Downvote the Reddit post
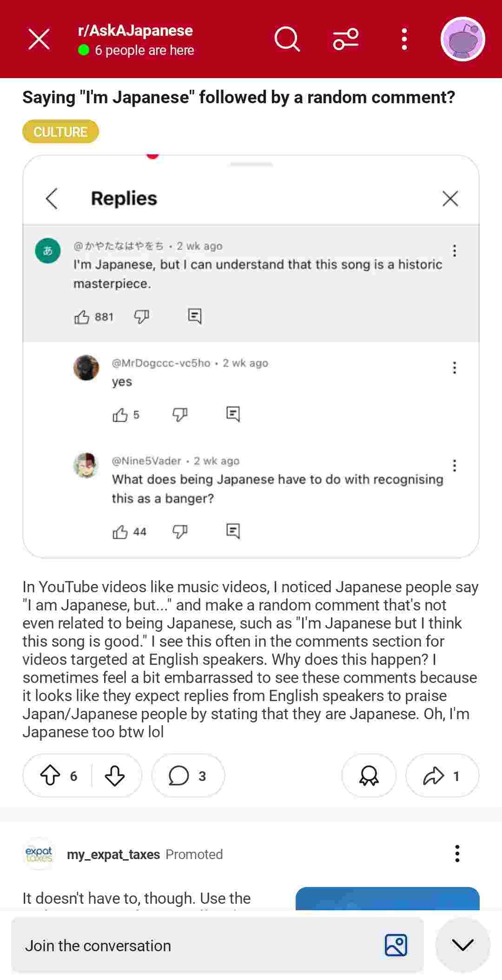 (x=114, y=775)
